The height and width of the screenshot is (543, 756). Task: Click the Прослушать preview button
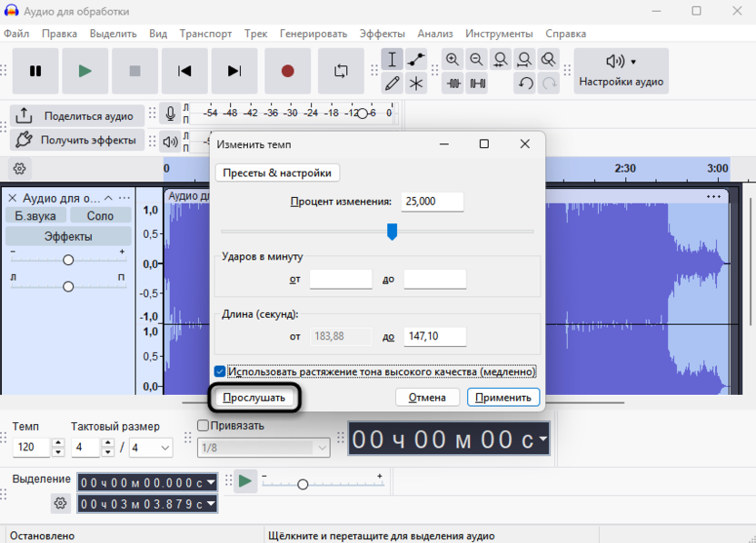(x=254, y=398)
